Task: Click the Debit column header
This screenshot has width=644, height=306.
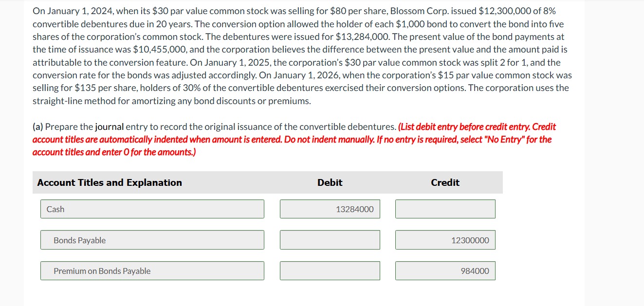Action: [x=330, y=182]
